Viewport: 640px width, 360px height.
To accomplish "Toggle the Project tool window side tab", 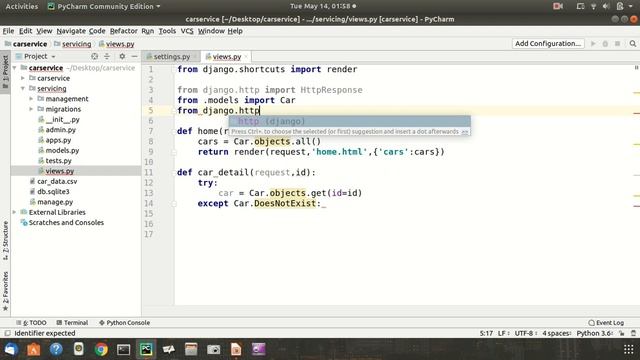I will coord(5,72).
